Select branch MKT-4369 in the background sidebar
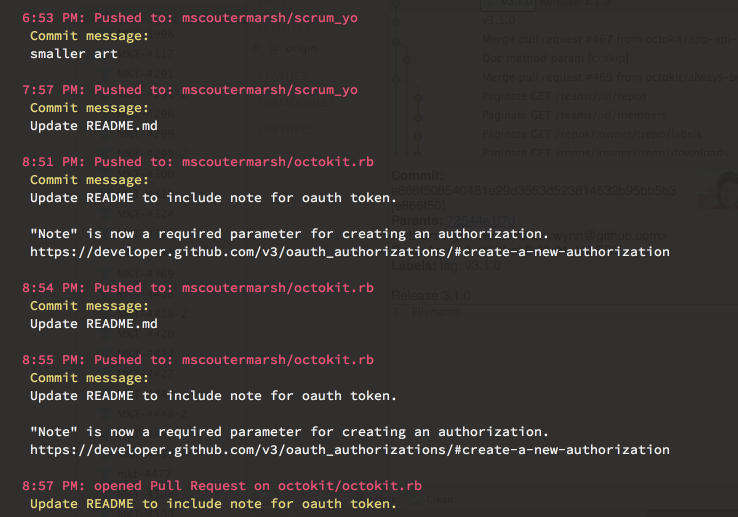This screenshot has height=517, width=738. click(145, 274)
